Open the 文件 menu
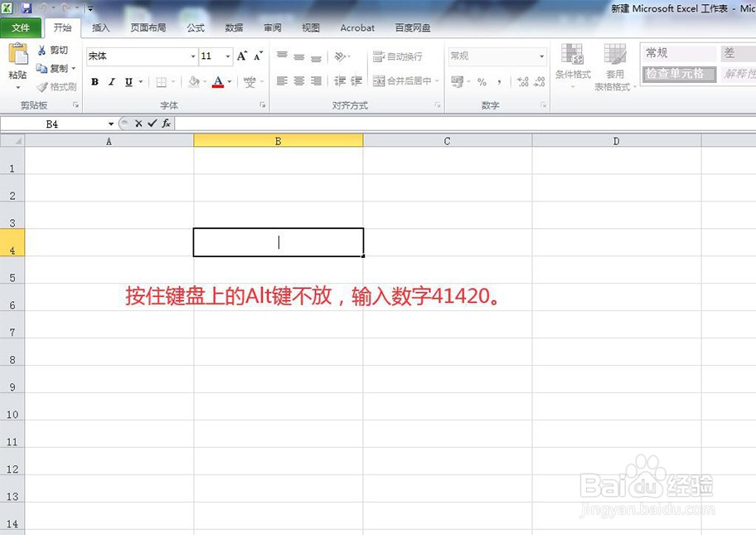Image resolution: width=756 pixels, height=535 pixels. [x=22, y=27]
